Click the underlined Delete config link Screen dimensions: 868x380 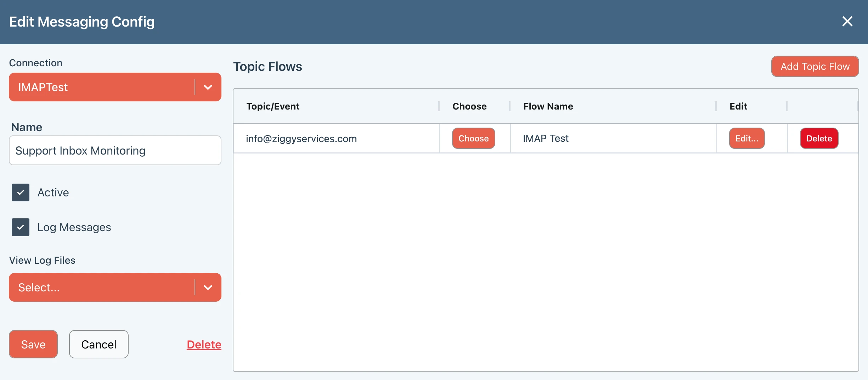pyautogui.click(x=204, y=345)
